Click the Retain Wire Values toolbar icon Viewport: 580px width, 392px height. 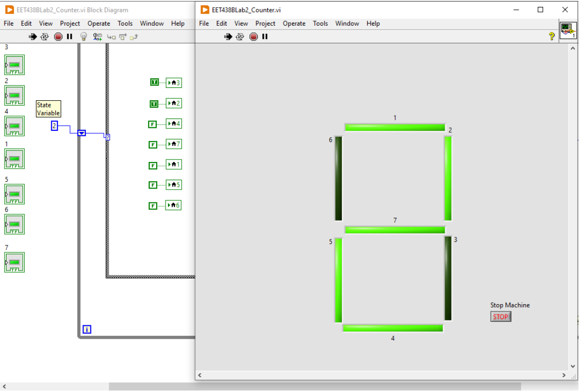(x=97, y=36)
